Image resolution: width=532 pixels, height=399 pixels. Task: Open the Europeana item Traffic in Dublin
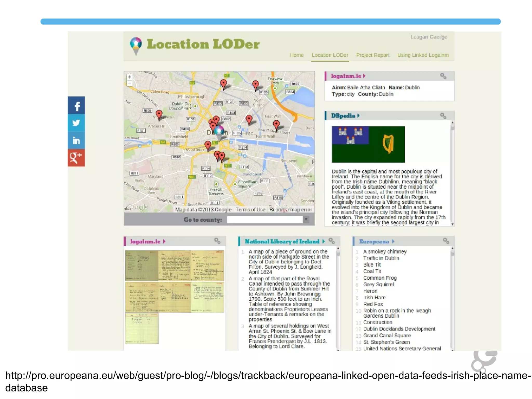tap(381, 258)
